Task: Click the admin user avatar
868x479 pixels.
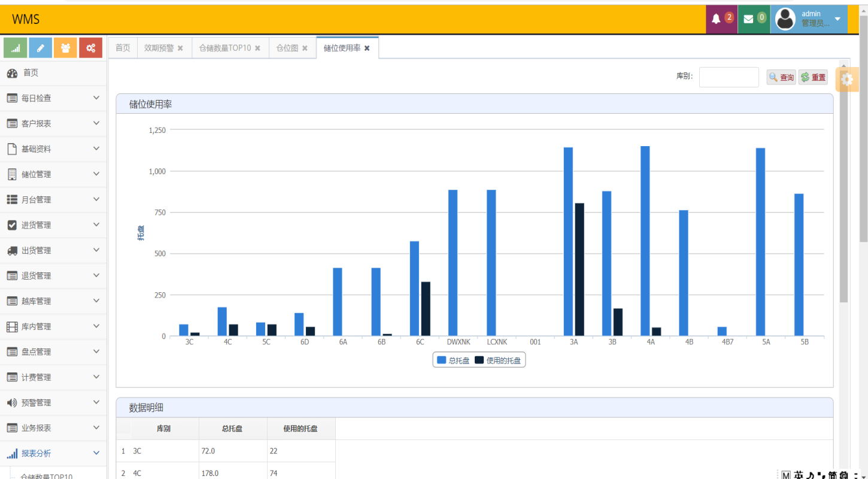Action: [785, 19]
